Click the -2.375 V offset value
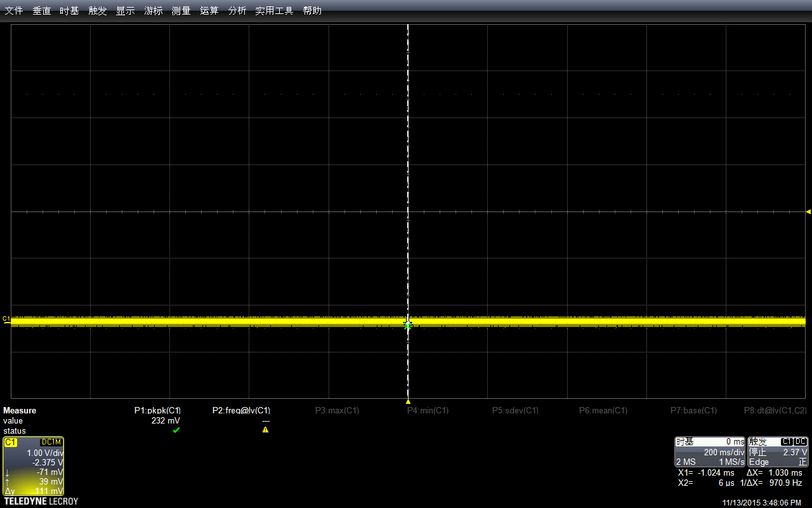 [x=48, y=462]
